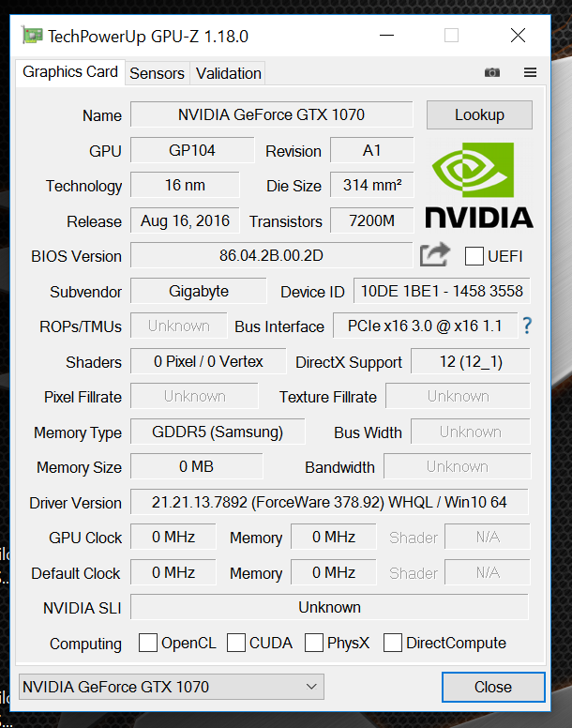This screenshot has width=572, height=728.
Task: Click the Memory Type label
Action: [78, 432]
